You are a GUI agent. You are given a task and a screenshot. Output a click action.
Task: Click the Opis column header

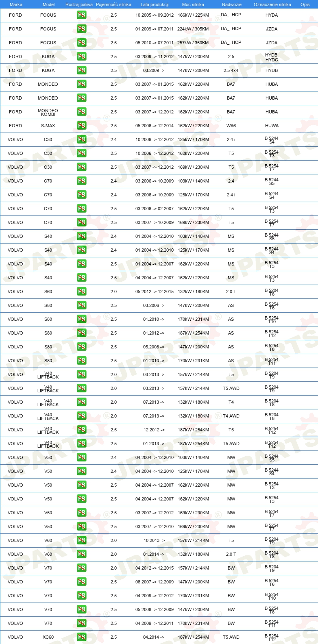point(305,4)
